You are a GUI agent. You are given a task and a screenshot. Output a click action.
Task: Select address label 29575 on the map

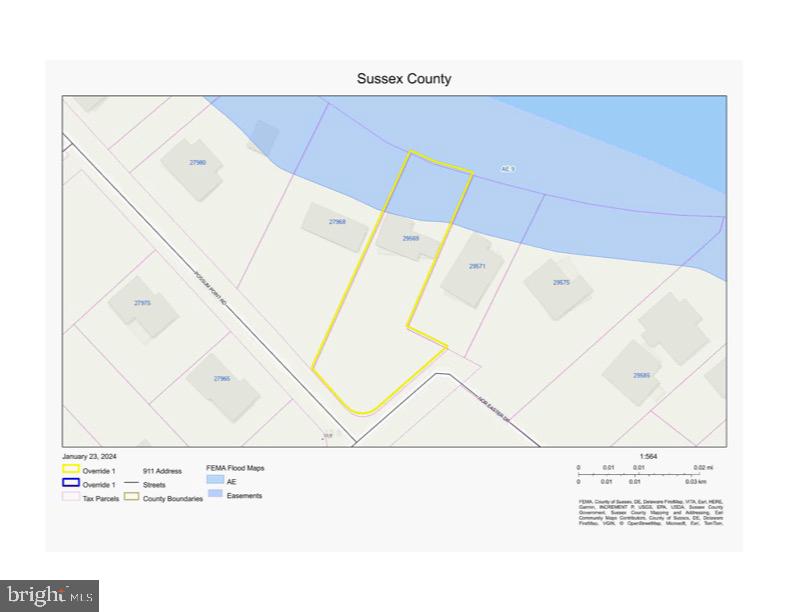pyautogui.click(x=561, y=283)
